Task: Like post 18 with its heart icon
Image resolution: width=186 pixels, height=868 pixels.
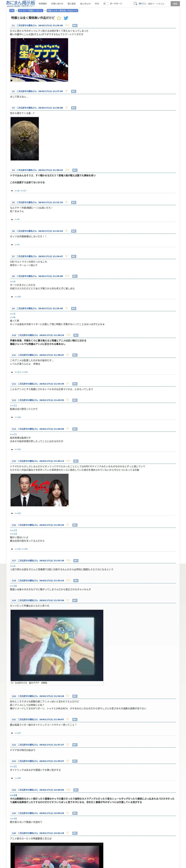Action: [x=68, y=581]
